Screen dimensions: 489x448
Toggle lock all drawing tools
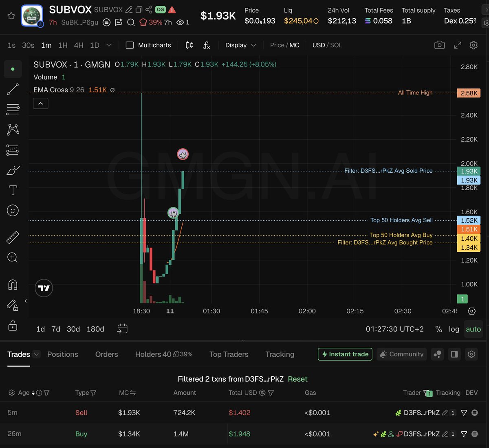(x=13, y=325)
